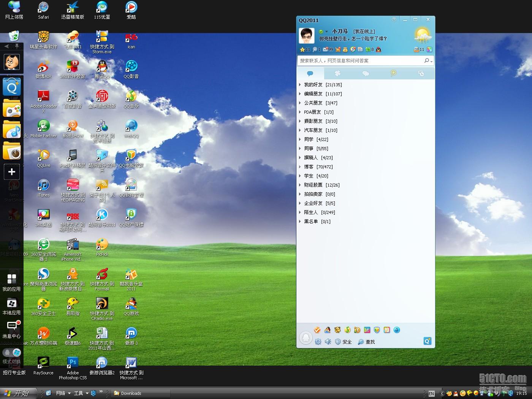Open the application manager Q+ icon
The height and width of the screenshot is (399, 532).
(x=427, y=341)
